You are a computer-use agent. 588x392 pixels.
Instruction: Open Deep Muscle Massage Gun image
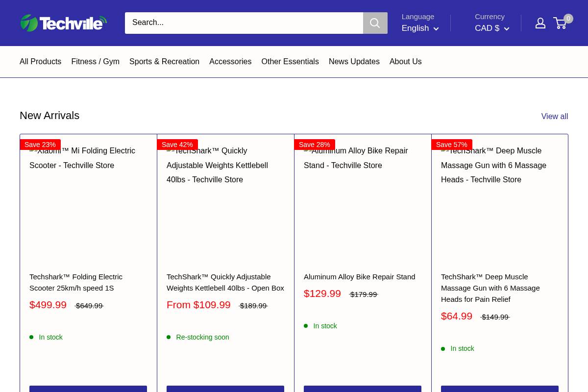[500, 203]
